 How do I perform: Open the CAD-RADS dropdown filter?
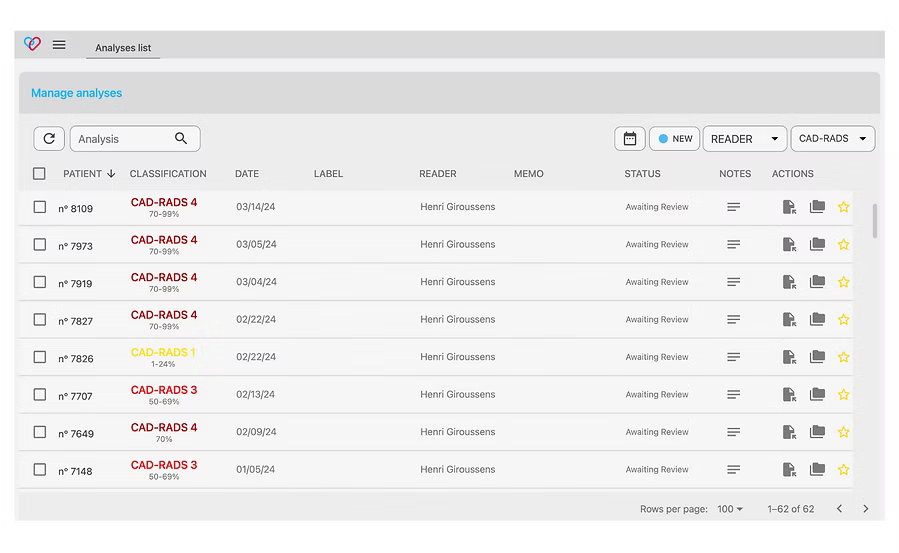pyautogui.click(x=832, y=139)
